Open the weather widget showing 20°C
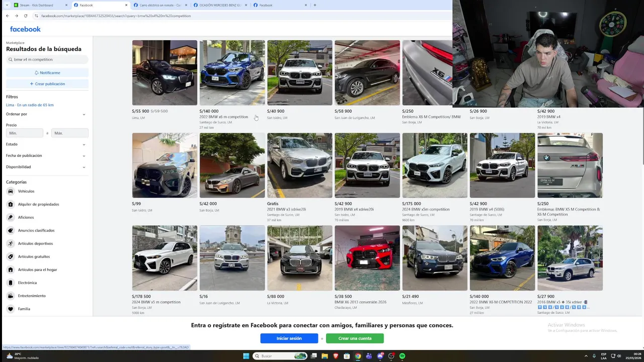The width and height of the screenshot is (644, 362). coord(24,356)
